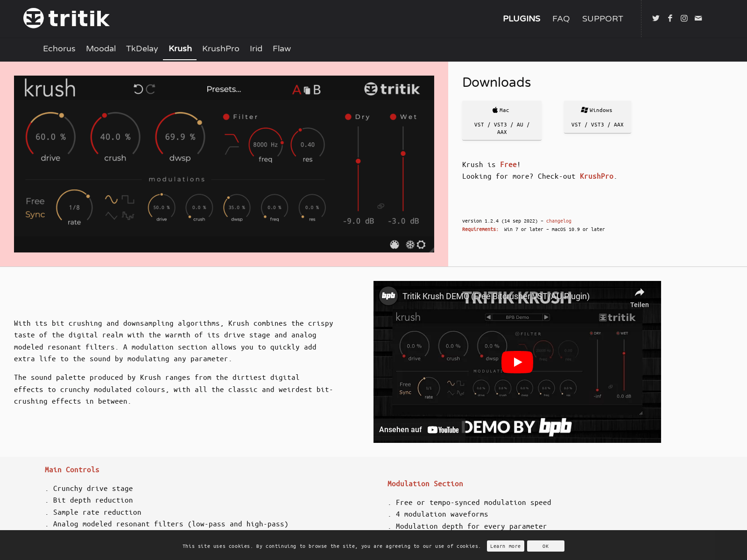The width and height of the screenshot is (747, 560).
Task: Select sine modulation waveform
Action: click(111, 199)
